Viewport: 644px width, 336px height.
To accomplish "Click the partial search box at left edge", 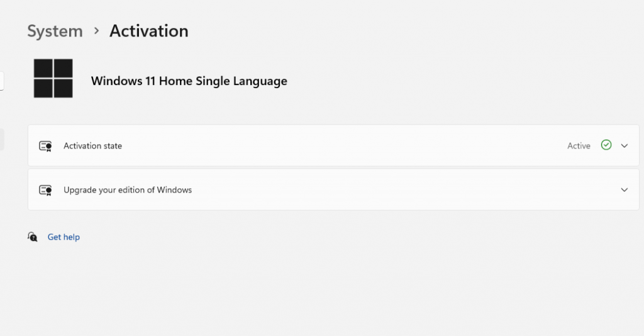I will [x=2, y=81].
